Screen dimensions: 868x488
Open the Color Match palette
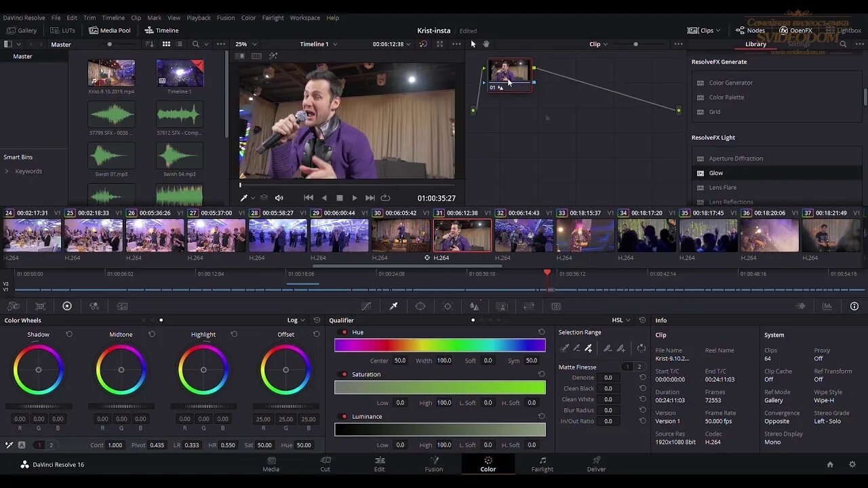pyautogui.click(x=40, y=306)
